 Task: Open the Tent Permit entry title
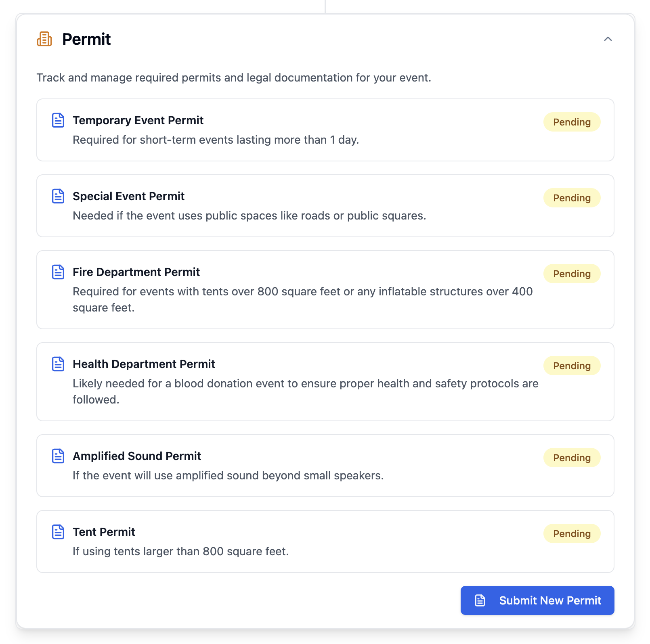[x=104, y=532]
